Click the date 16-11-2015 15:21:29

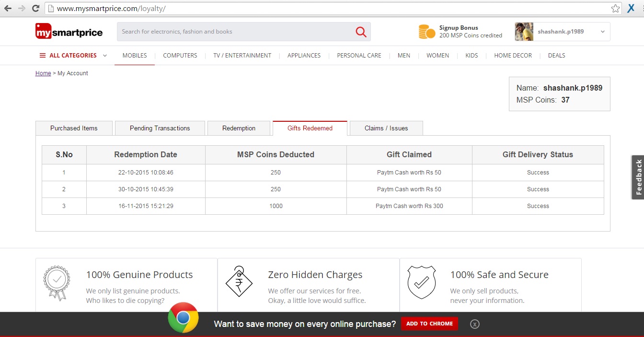tap(146, 206)
